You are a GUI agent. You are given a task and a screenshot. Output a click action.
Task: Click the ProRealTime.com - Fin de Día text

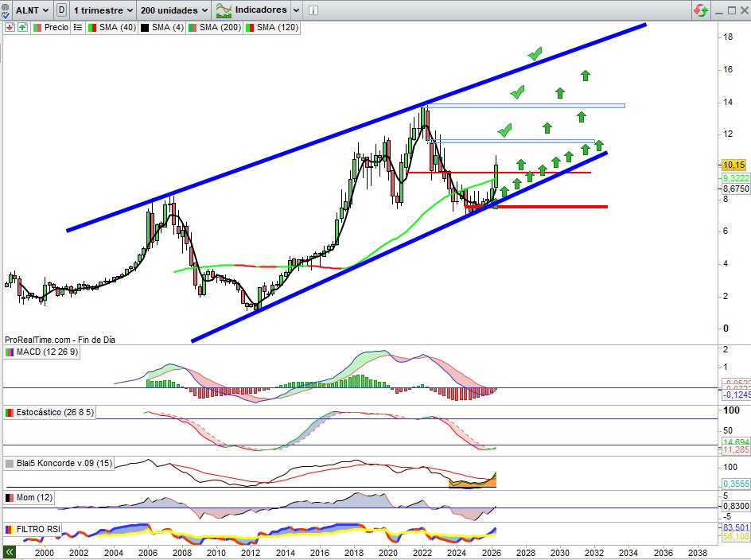tap(60, 340)
